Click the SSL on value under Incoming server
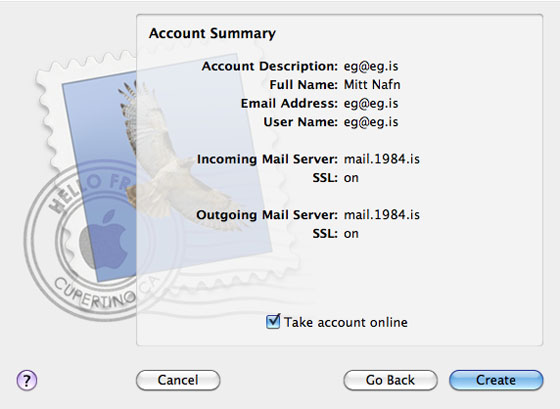Viewport: 560px width, 409px height. (351, 178)
